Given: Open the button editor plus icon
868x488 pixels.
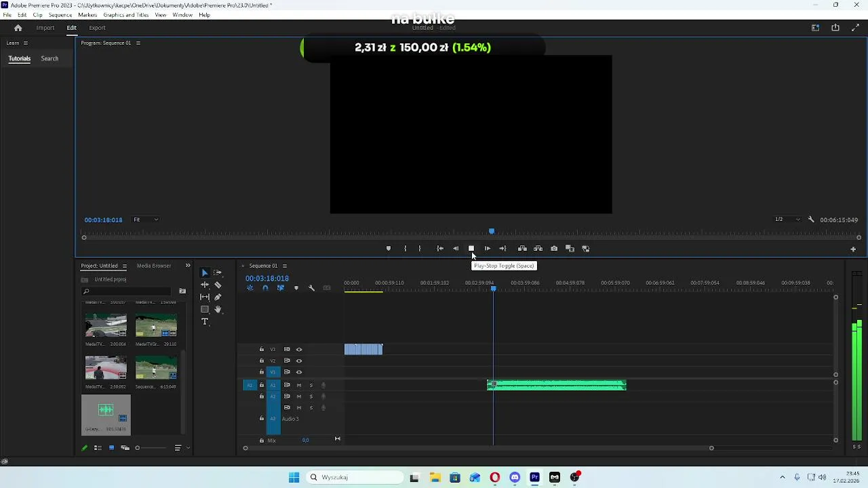Looking at the screenshot, I should tap(853, 249).
